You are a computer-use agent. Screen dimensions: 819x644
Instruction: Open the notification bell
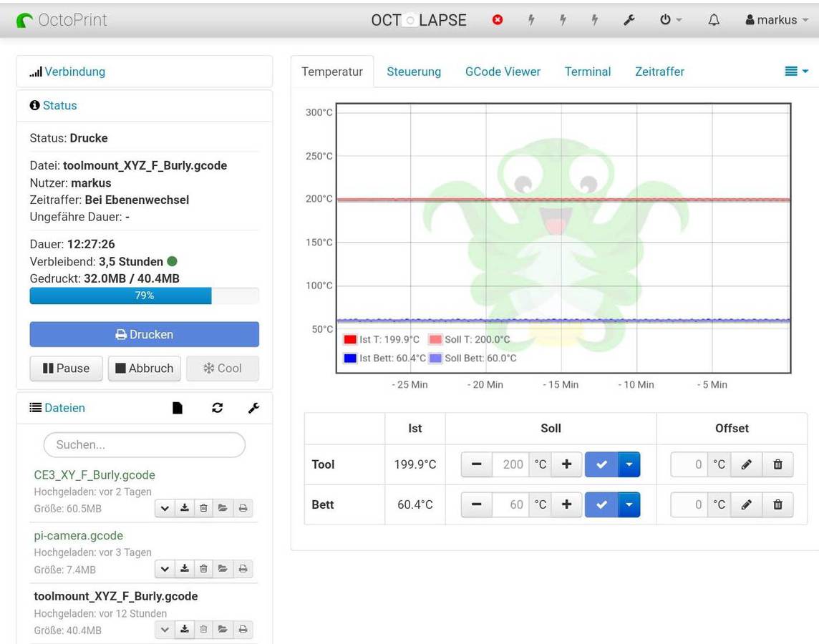(714, 20)
